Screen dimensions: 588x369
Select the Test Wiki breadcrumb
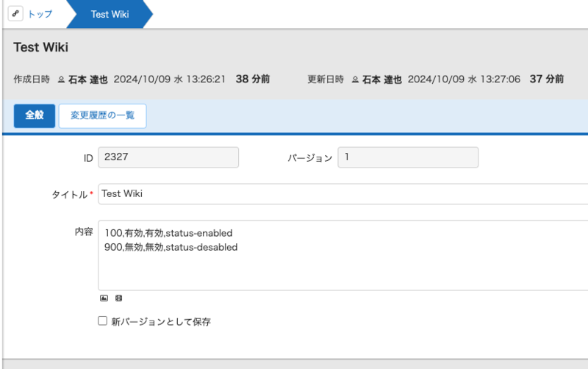(x=110, y=14)
